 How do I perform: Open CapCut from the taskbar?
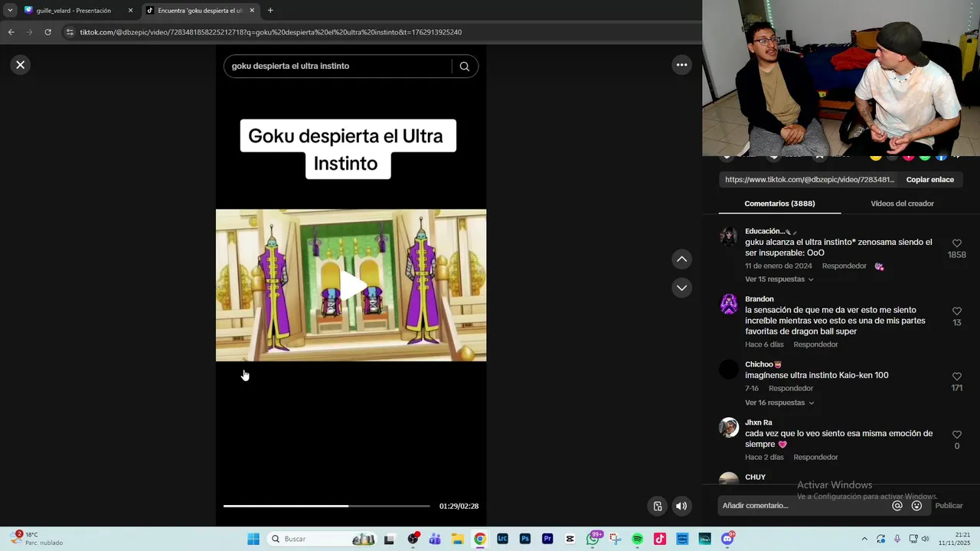coord(570,539)
